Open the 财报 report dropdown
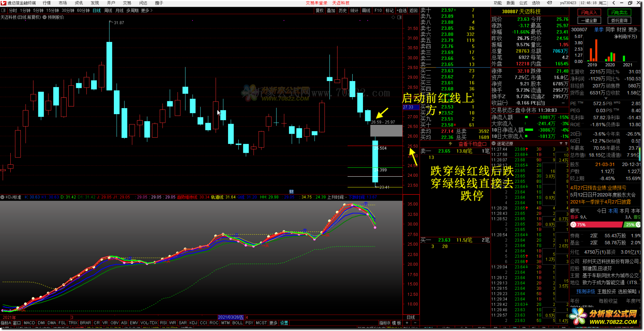 click(622, 30)
